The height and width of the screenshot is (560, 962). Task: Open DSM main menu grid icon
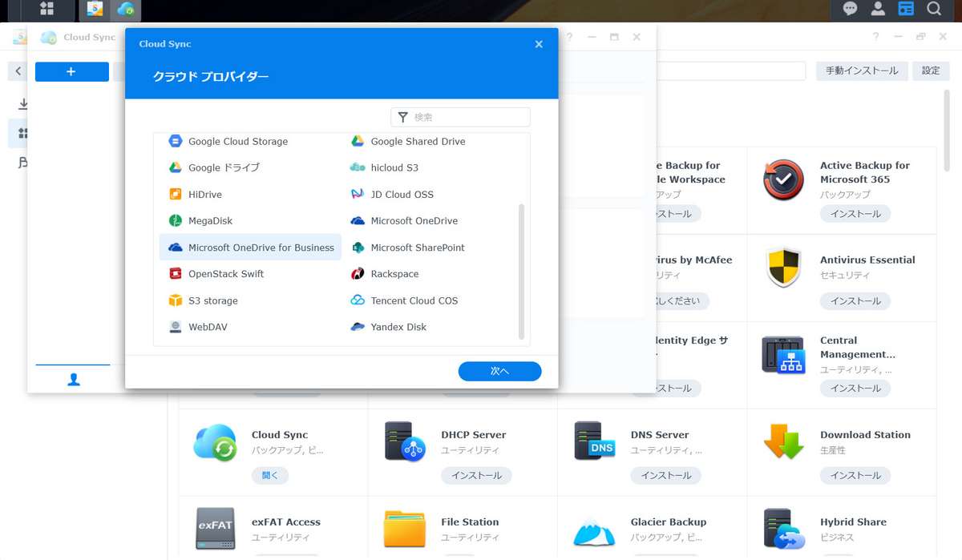pyautogui.click(x=46, y=10)
